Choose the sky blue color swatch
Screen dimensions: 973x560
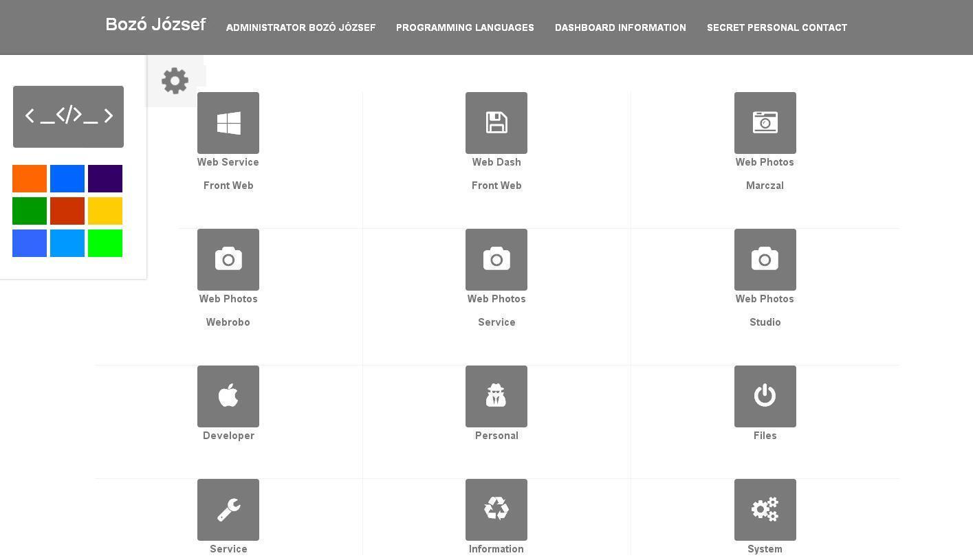point(67,243)
